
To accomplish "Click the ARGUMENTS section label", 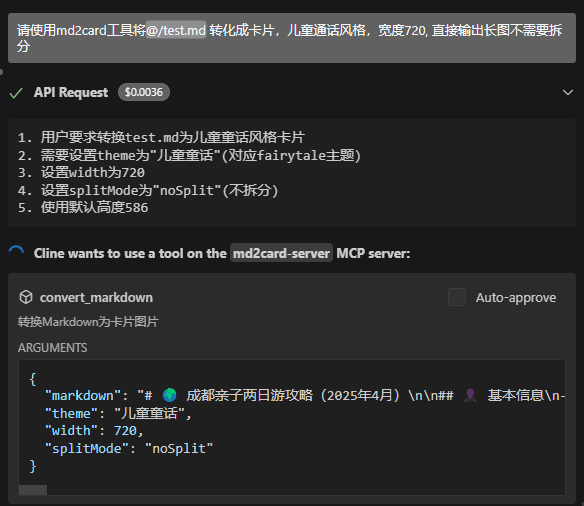I will (53, 347).
